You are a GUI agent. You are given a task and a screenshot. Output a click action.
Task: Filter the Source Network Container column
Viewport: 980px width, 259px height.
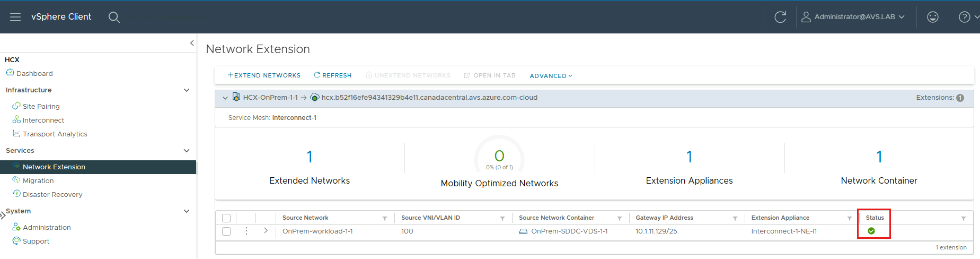coord(620,218)
